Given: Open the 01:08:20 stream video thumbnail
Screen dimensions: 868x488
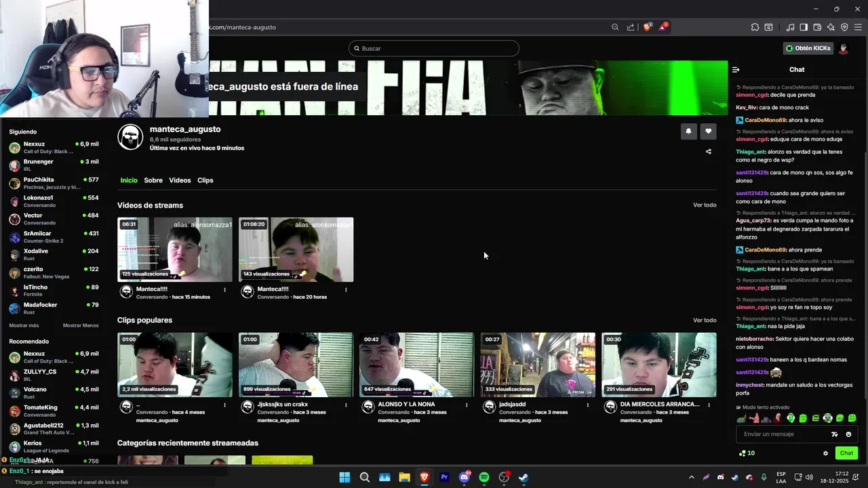Looking at the screenshot, I should (x=296, y=249).
